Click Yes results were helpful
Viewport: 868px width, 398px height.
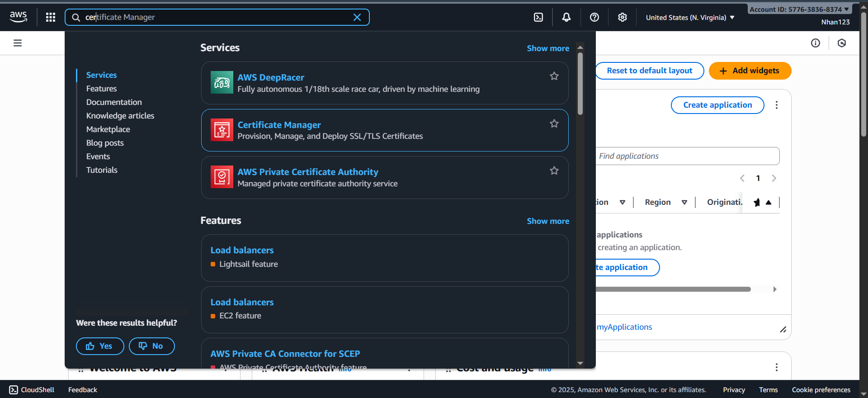click(100, 346)
